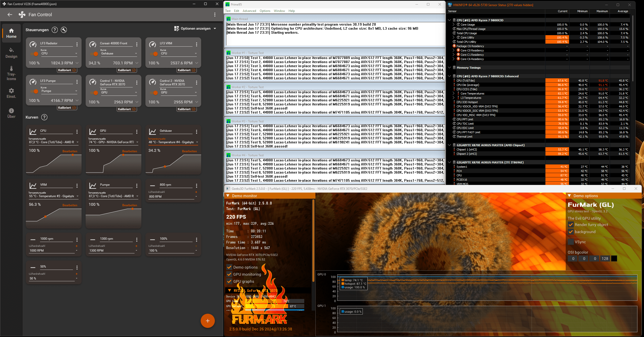Expand LF3 VRM card details chevron
The width and height of the screenshot is (644, 337).
197,63
